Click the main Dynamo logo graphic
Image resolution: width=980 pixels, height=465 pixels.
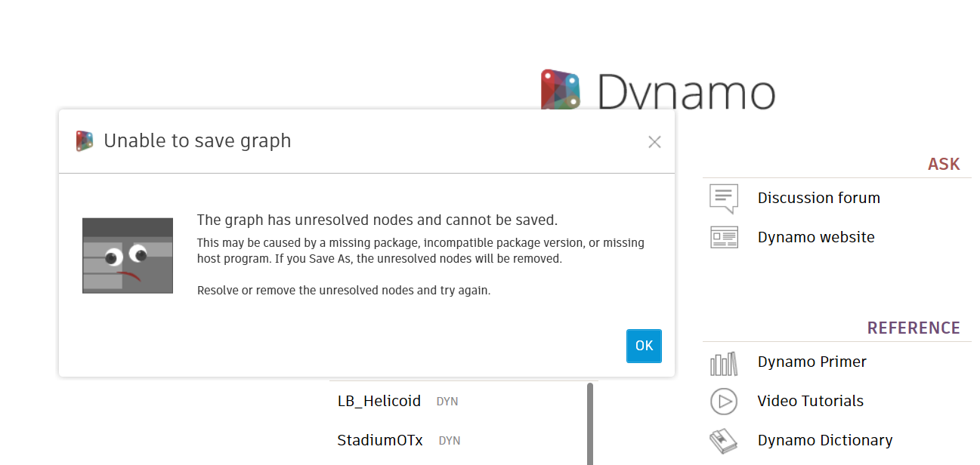(561, 88)
